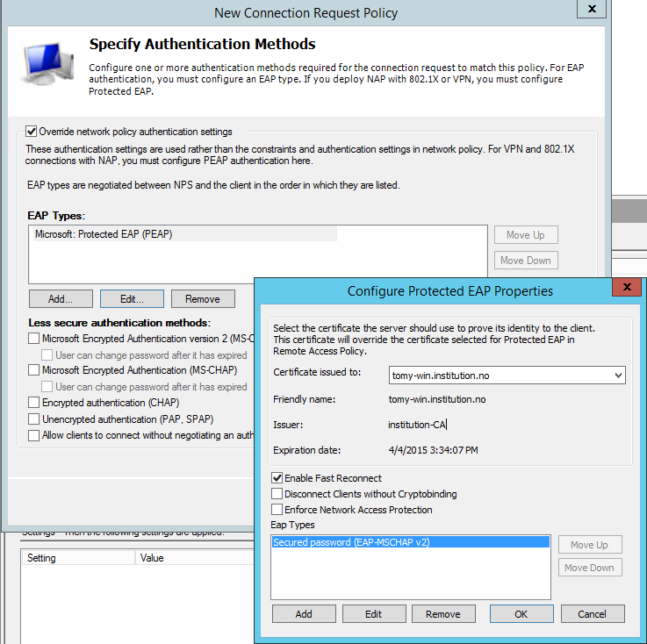The image size is (647, 644).
Task: Enable Enforce Network Access Protection checkbox
Action: tap(277, 509)
